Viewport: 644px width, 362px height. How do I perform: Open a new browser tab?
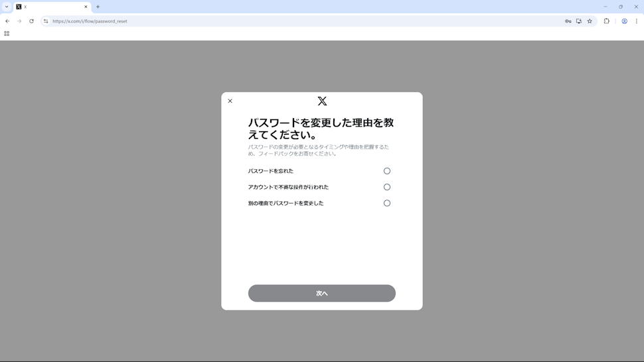pyautogui.click(x=98, y=7)
